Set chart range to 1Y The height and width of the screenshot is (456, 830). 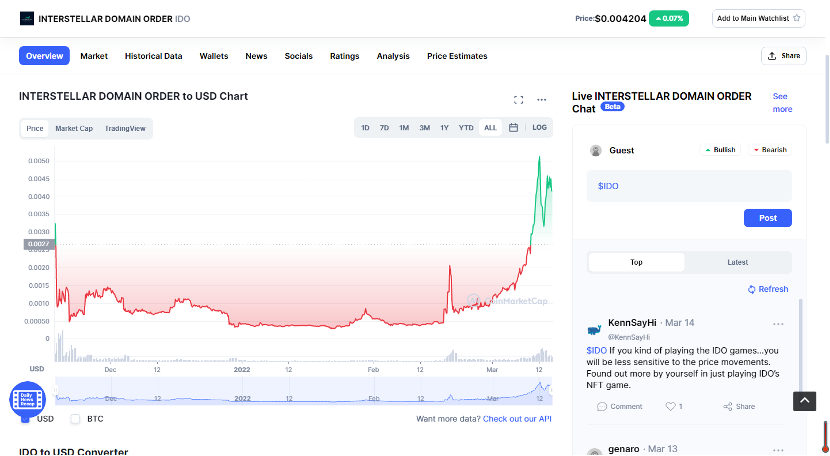tap(445, 128)
